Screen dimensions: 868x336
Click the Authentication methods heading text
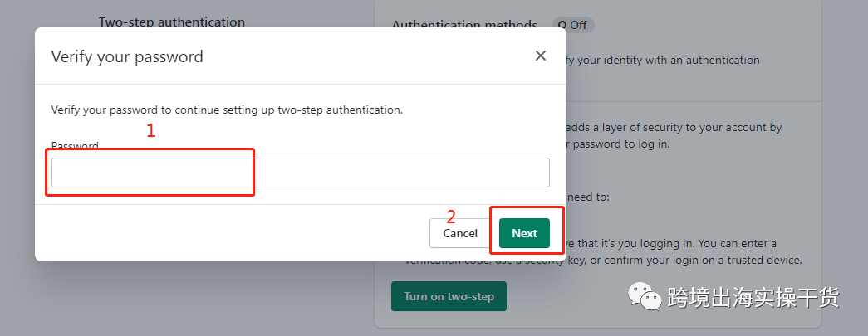click(x=464, y=26)
